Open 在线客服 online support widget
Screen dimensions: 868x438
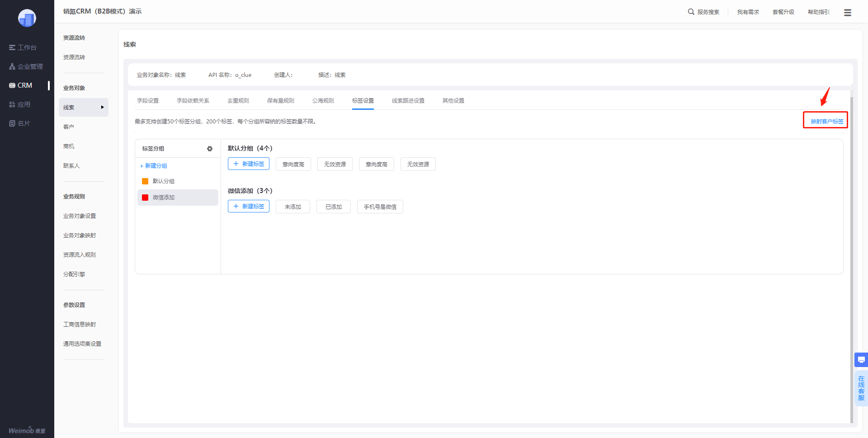coord(861,388)
